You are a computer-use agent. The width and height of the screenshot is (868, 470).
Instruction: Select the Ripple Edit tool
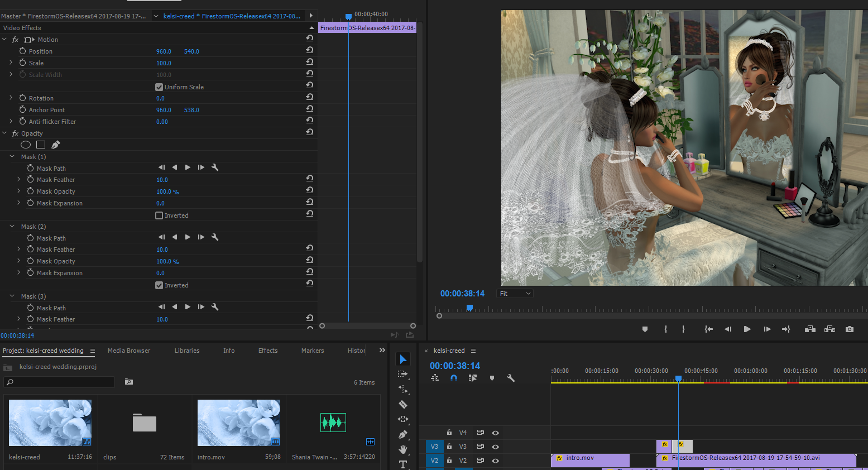pos(403,389)
